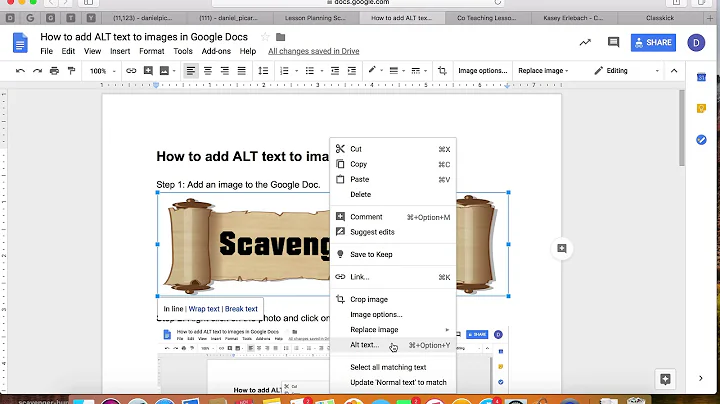Open the Insert menu
The width and height of the screenshot is (720, 404).
point(120,51)
